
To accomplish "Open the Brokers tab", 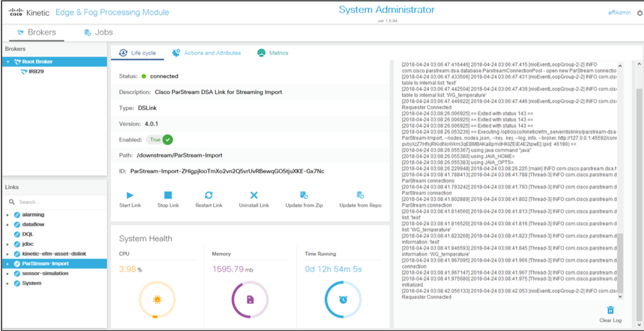I will [x=37, y=32].
